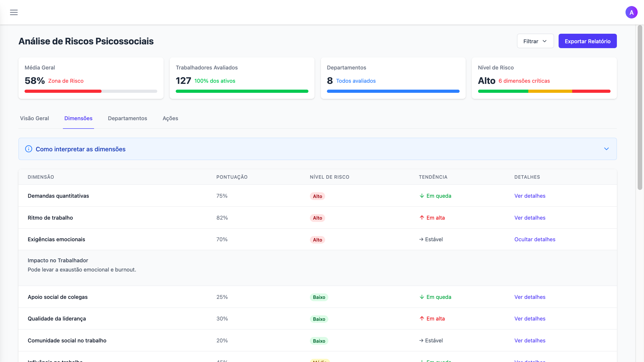
Task: Open Ver detalhes for Comunidade social no trabalho
Action: (x=530, y=341)
